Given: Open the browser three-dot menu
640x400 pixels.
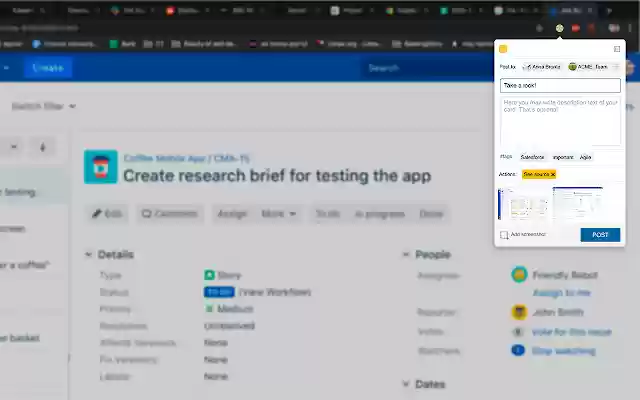Looking at the screenshot, I should tap(630, 28).
